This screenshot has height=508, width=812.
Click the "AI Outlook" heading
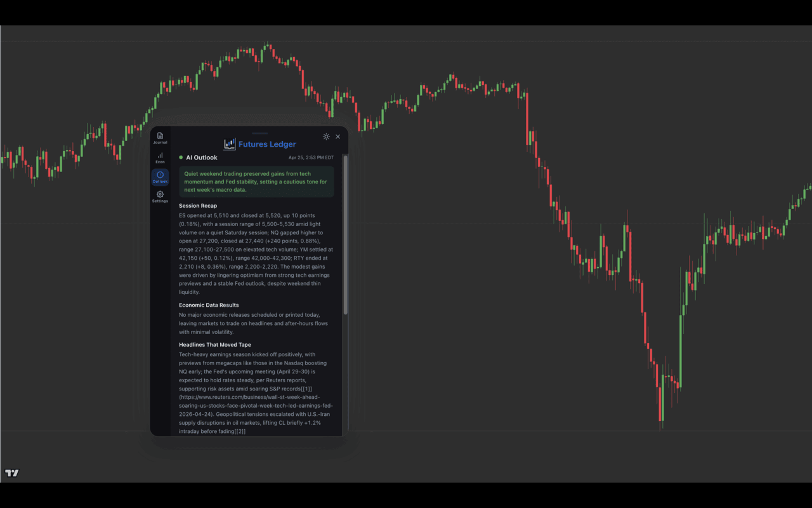[x=202, y=157]
